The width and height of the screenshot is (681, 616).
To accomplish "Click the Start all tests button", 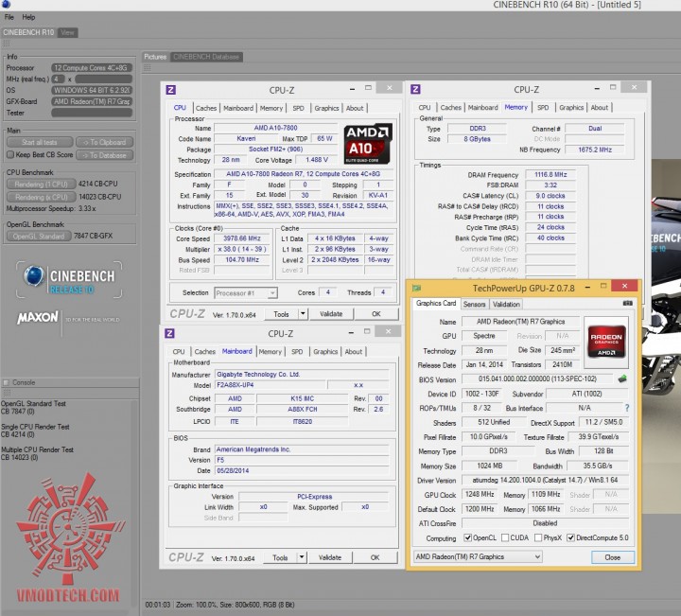I will click(40, 142).
